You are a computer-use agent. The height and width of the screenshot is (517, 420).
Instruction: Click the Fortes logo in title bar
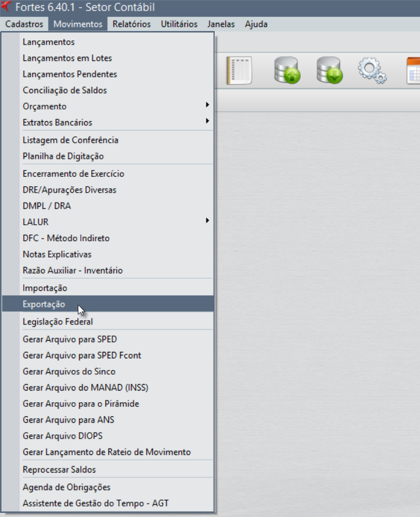point(6,8)
